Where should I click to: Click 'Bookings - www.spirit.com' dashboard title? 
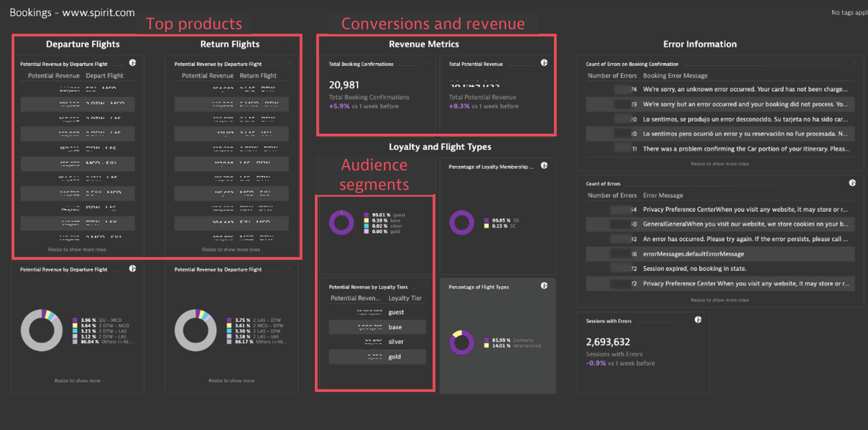(72, 13)
